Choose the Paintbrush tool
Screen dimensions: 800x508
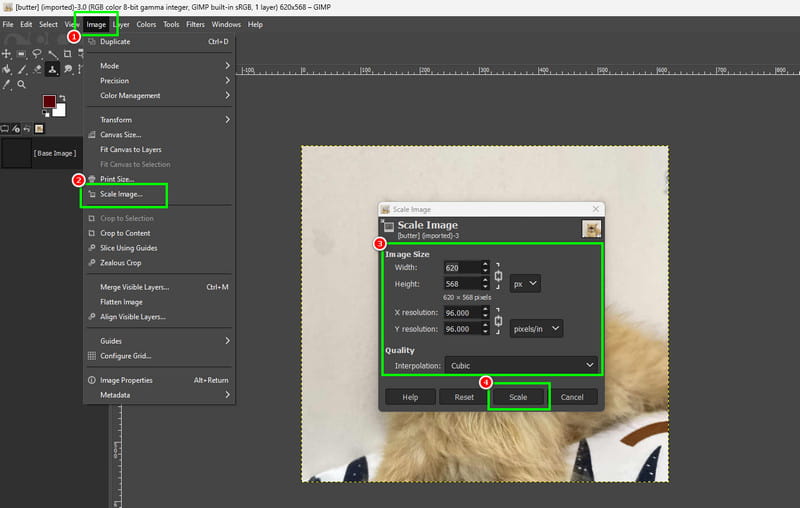[22, 69]
